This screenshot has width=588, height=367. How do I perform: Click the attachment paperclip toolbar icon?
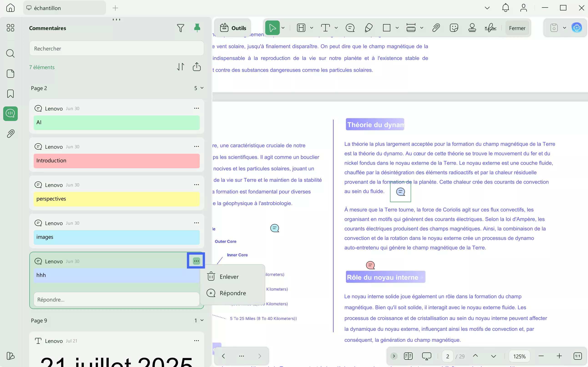[x=436, y=28]
